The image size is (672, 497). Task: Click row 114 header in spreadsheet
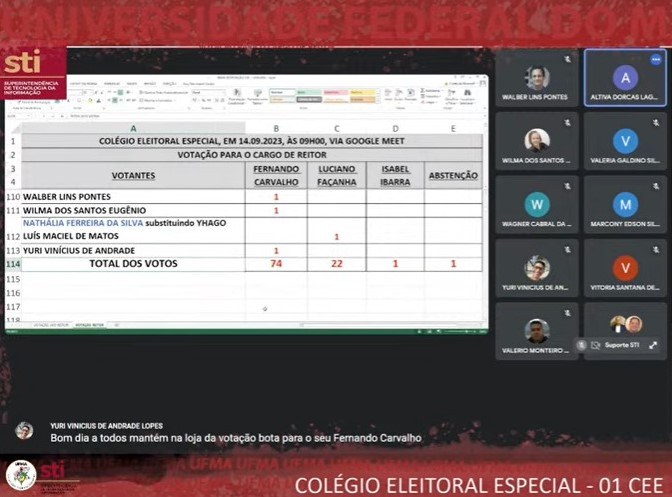(x=12, y=264)
